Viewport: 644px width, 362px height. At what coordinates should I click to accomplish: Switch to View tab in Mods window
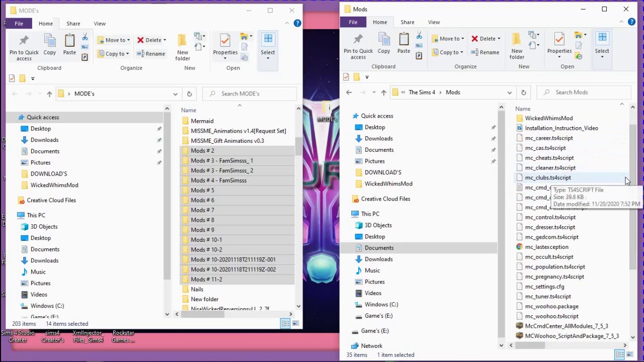(x=434, y=22)
